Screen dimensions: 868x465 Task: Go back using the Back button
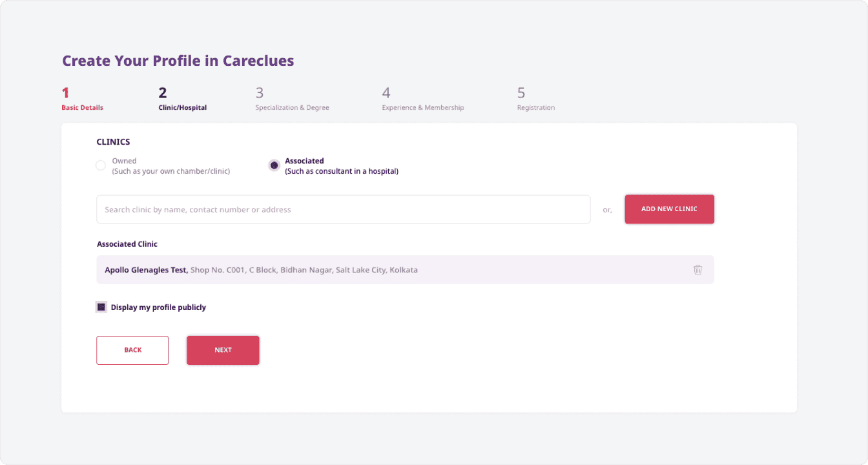[132, 350]
